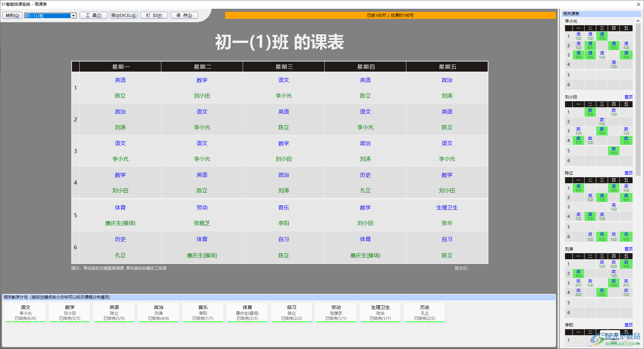
Task: Select Tuesday period 5 劳动 cell
Action: [202, 215]
